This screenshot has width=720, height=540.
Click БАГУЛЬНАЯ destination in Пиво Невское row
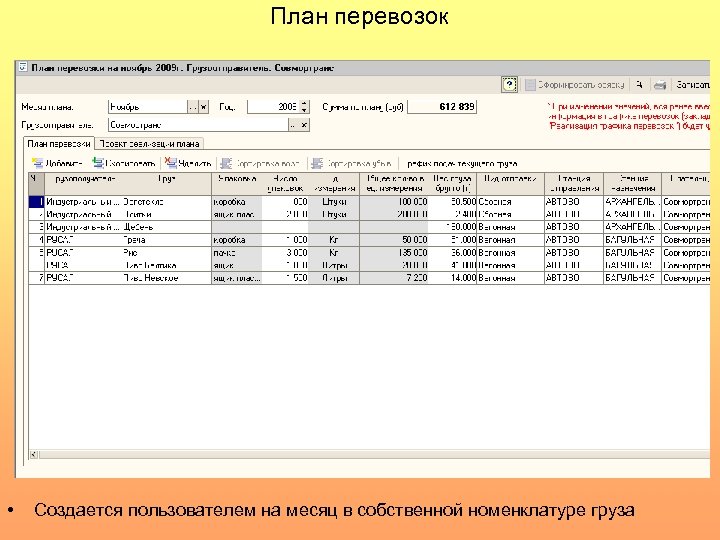pyautogui.click(x=633, y=278)
